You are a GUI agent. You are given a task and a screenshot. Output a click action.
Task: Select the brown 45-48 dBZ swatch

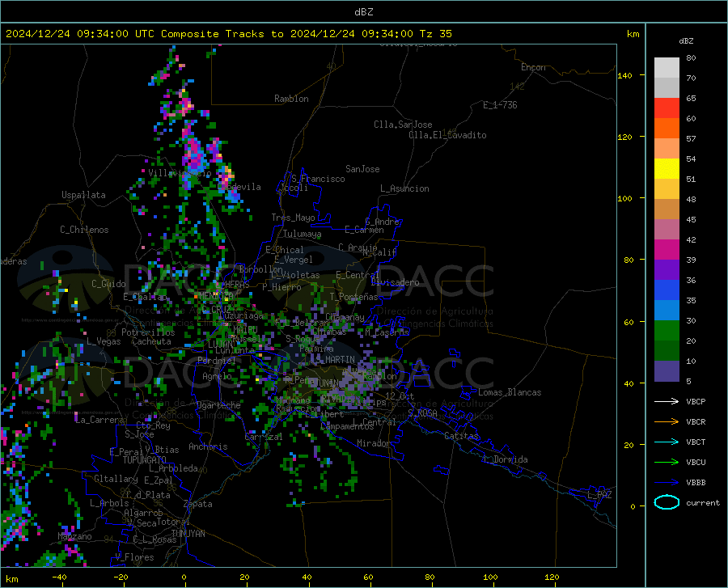coord(667,209)
